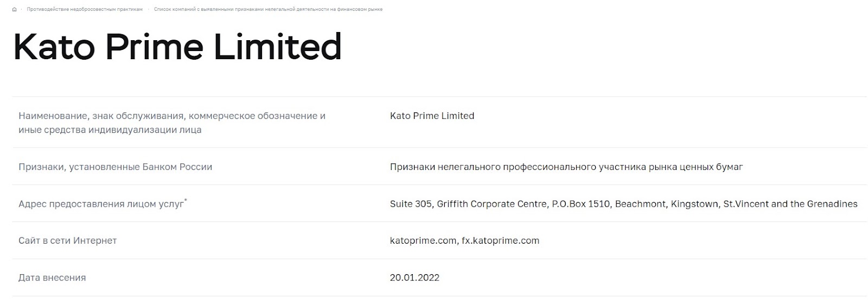Click the Сайт в сети Интернет label
The height and width of the screenshot is (304, 868).
click(67, 240)
